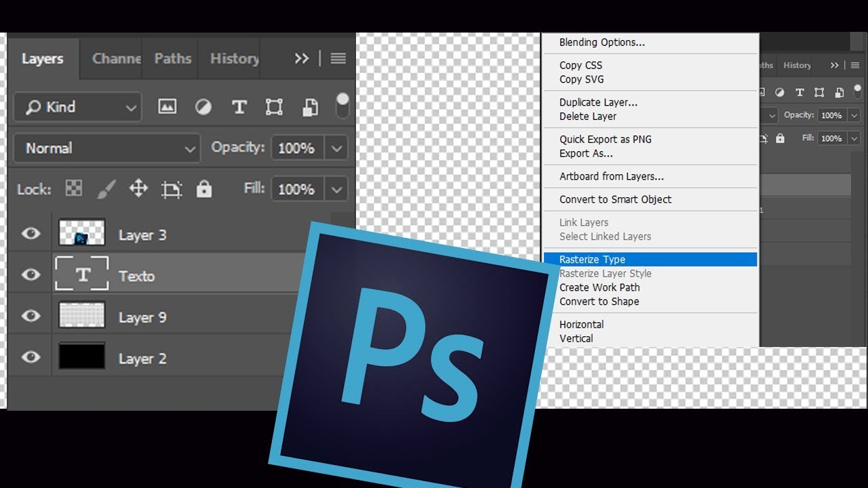The image size is (868, 488).
Task: Open History tab in small right panel
Action: (797, 65)
